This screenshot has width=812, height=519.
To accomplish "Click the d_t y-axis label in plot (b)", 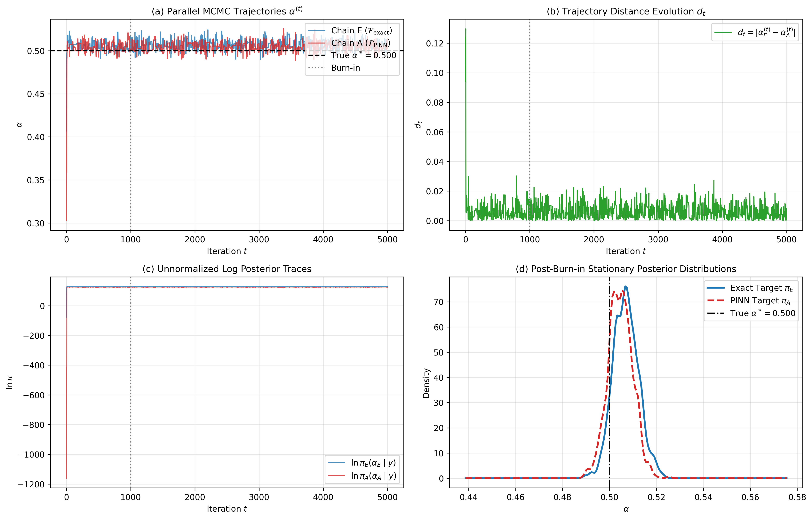I will [x=418, y=125].
